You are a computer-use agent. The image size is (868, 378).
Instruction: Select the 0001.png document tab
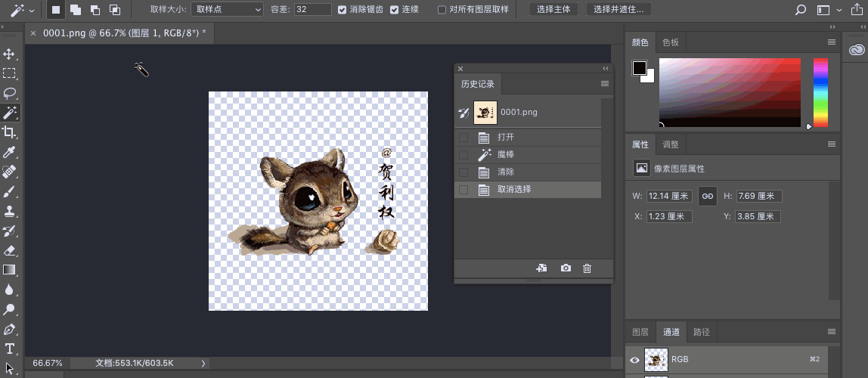tap(125, 33)
